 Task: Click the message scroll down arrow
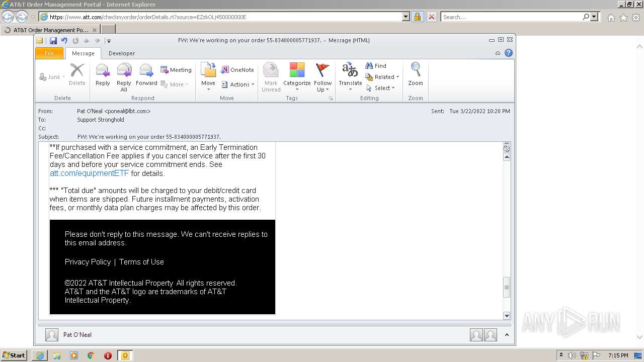coord(507,316)
